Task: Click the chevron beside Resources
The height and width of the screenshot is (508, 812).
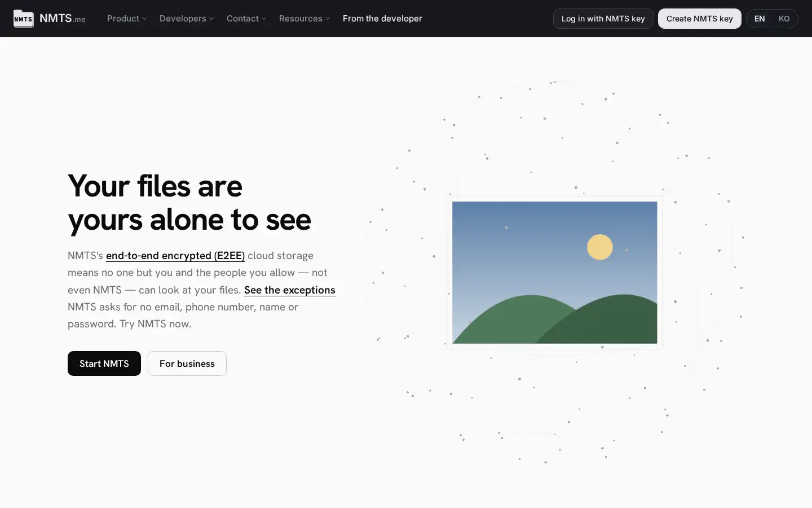Action: click(x=328, y=19)
